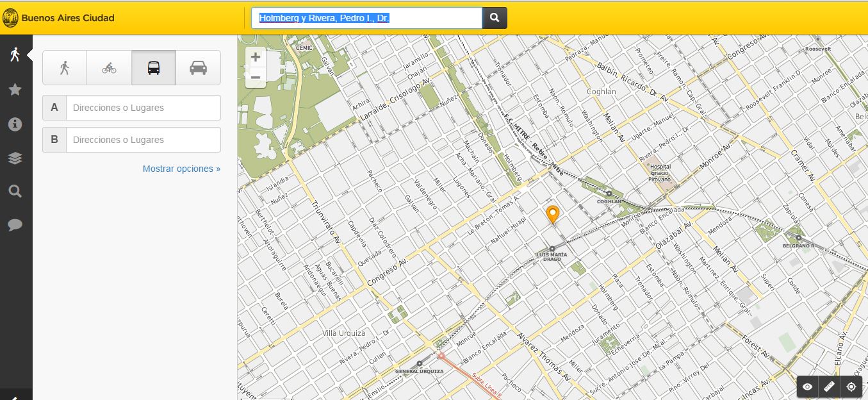Click the sidebar search magnifier icon

point(15,191)
